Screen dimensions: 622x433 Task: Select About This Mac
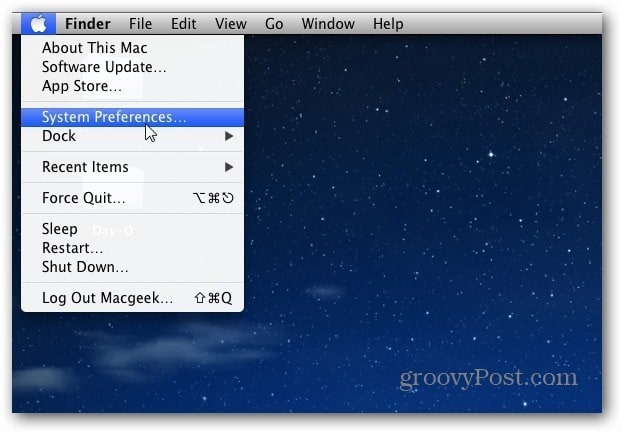point(132,48)
